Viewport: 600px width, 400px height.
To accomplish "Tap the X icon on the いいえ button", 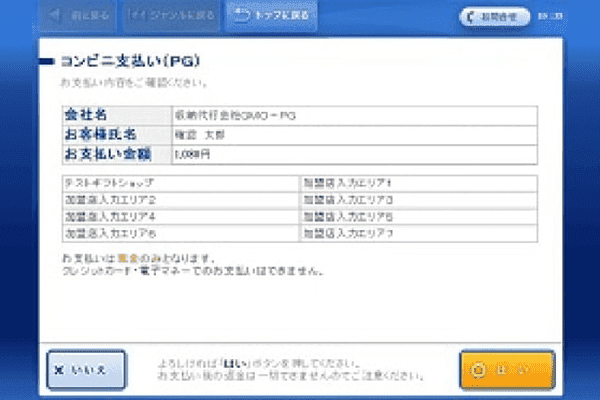I will click(x=62, y=370).
